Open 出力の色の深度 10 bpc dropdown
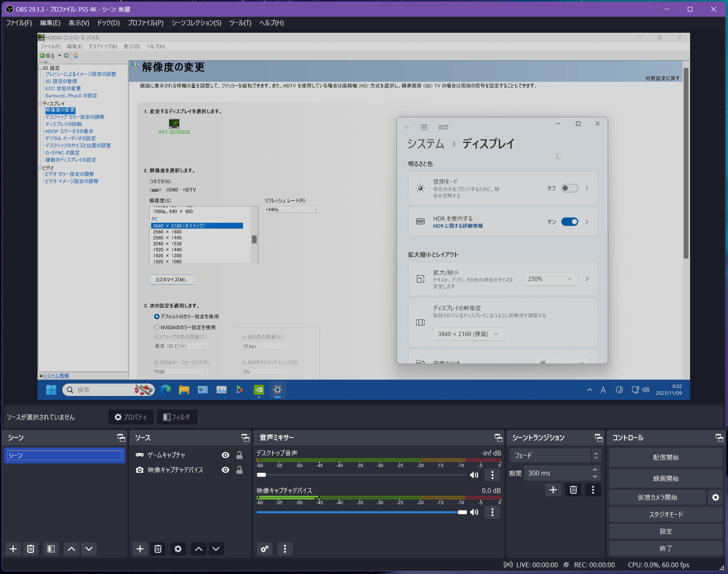The height and width of the screenshot is (574, 728). pyautogui.click(x=269, y=346)
